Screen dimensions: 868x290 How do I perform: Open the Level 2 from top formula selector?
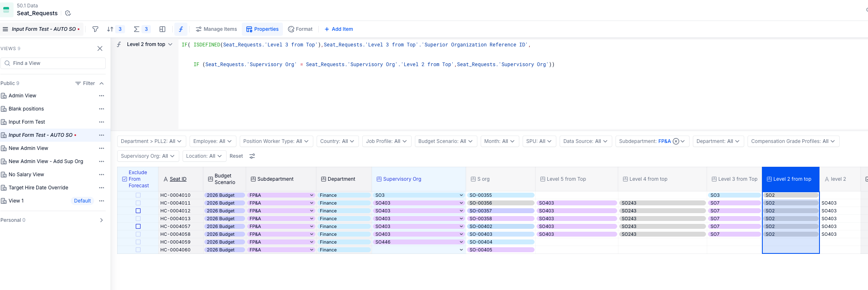click(x=150, y=44)
